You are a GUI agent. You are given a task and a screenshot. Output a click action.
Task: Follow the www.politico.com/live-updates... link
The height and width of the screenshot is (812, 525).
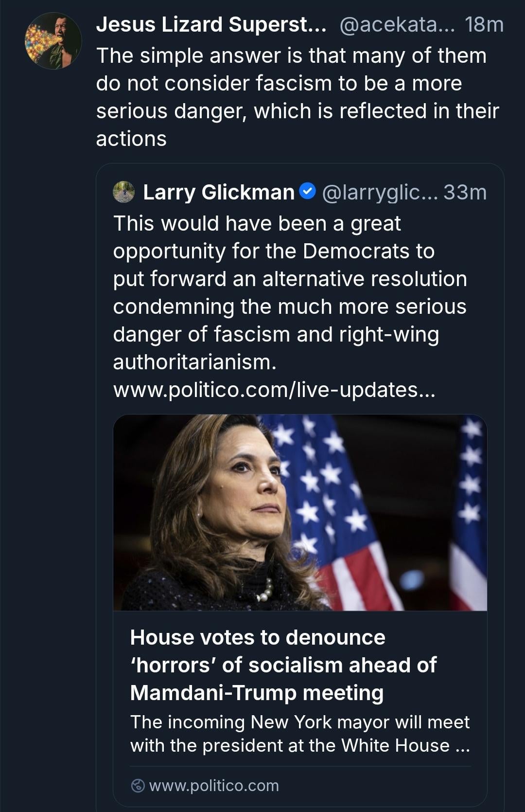pyautogui.click(x=274, y=390)
